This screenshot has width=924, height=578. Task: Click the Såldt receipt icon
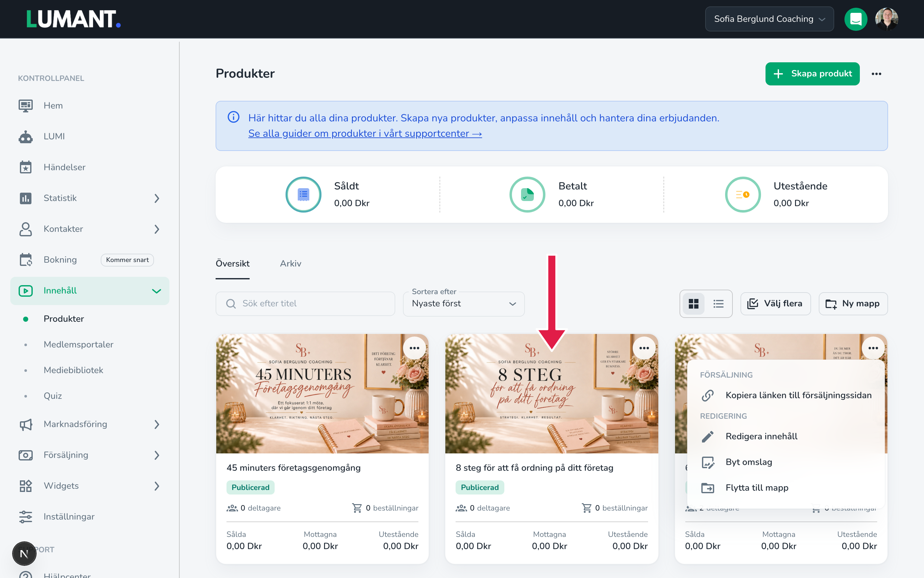(304, 195)
